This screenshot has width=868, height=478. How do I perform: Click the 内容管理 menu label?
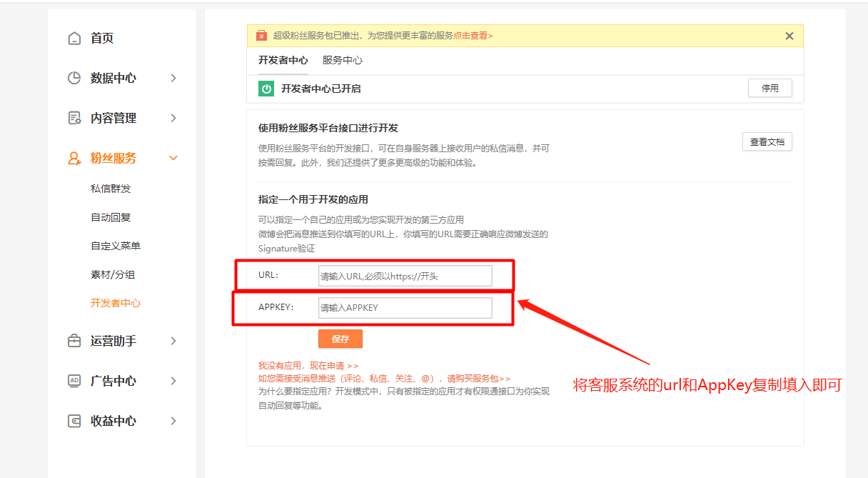(113, 118)
